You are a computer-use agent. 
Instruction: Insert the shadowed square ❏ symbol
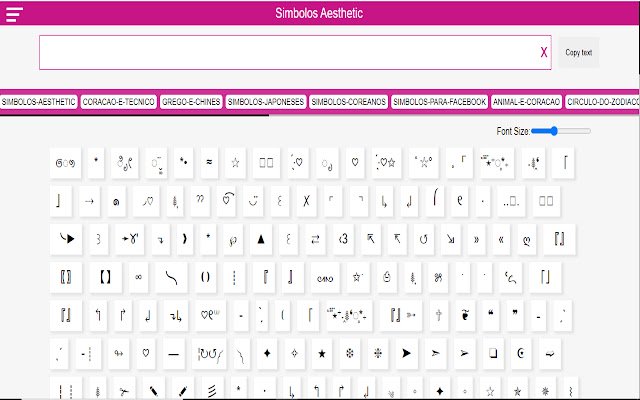pos(493,354)
